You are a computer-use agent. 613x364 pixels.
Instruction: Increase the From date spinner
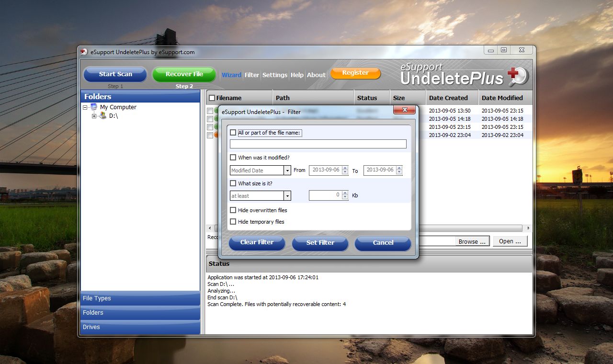click(345, 168)
